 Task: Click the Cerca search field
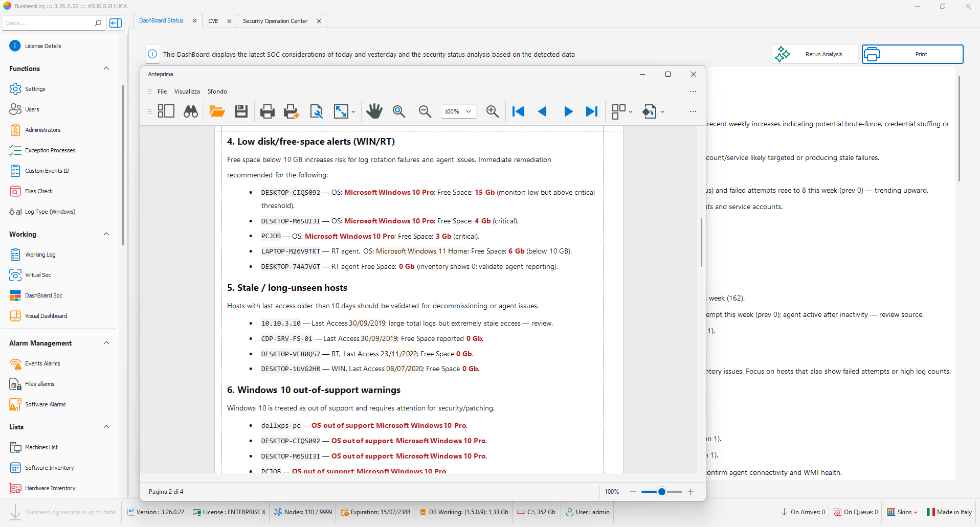pyautogui.click(x=49, y=23)
